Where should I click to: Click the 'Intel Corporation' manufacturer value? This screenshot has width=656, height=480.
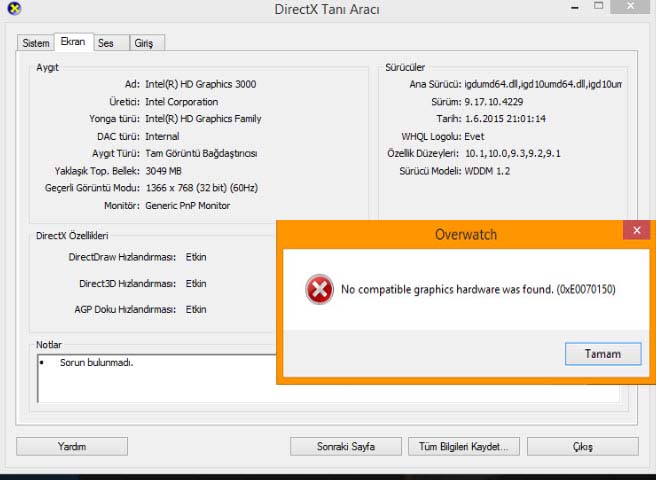tap(181, 102)
